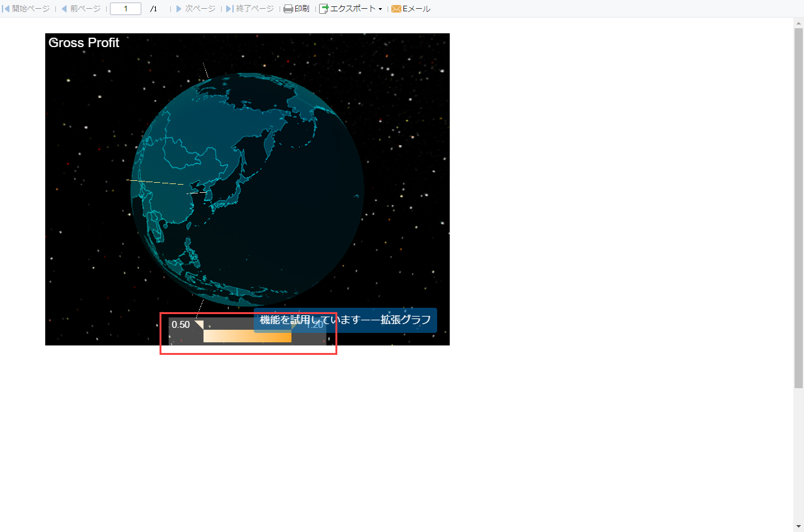Image resolution: width=804 pixels, height=532 pixels.
Task: Click the page number input field
Action: point(126,9)
